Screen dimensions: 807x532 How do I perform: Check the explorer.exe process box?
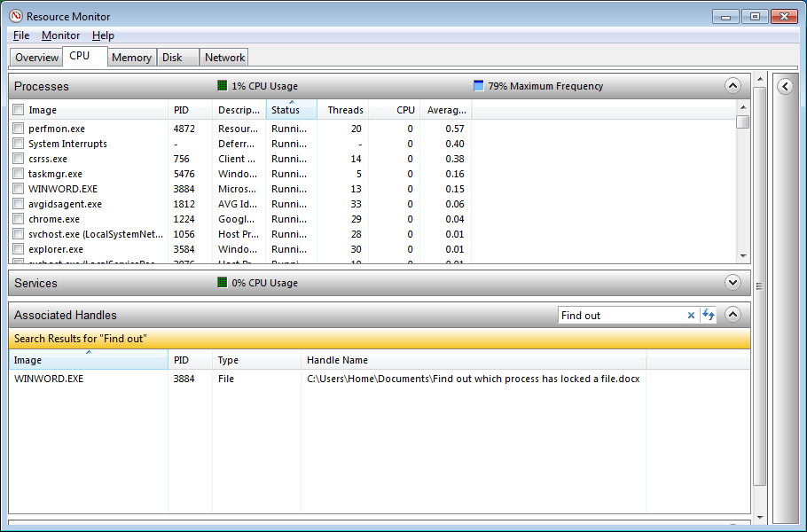point(19,249)
